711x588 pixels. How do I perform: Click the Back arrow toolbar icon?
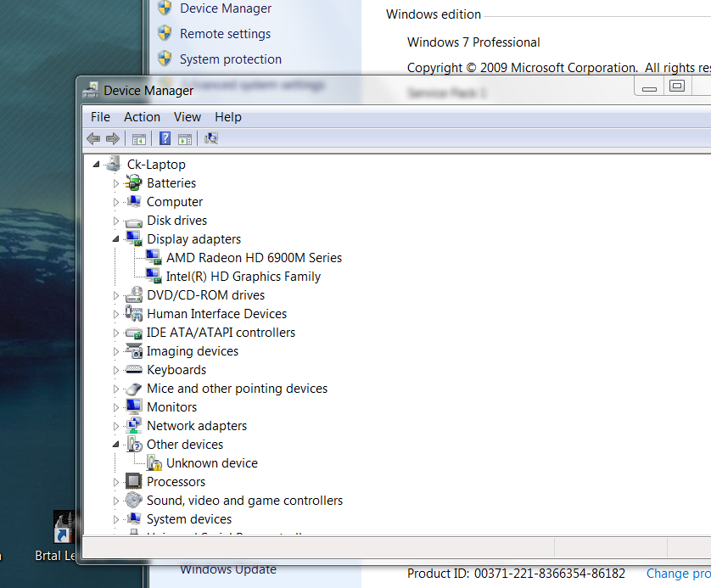coord(93,138)
